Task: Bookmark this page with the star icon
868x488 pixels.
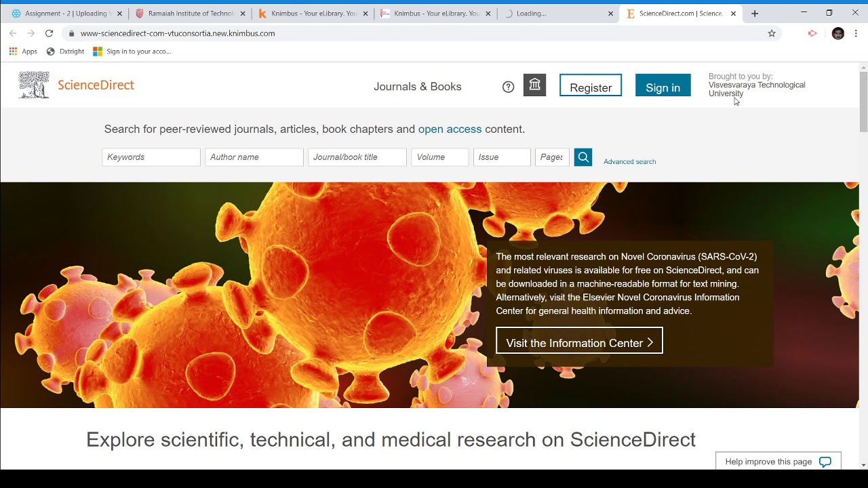Action: tap(772, 33)
